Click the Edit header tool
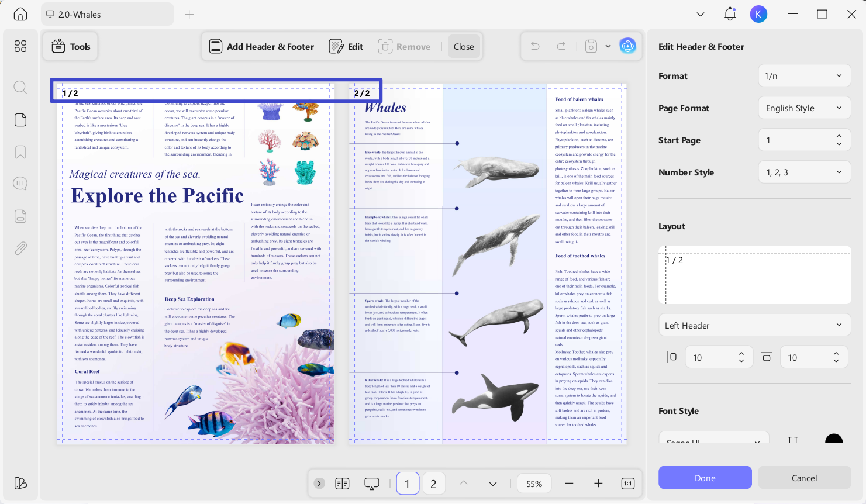The image size is (866, 504). [346, 47]
